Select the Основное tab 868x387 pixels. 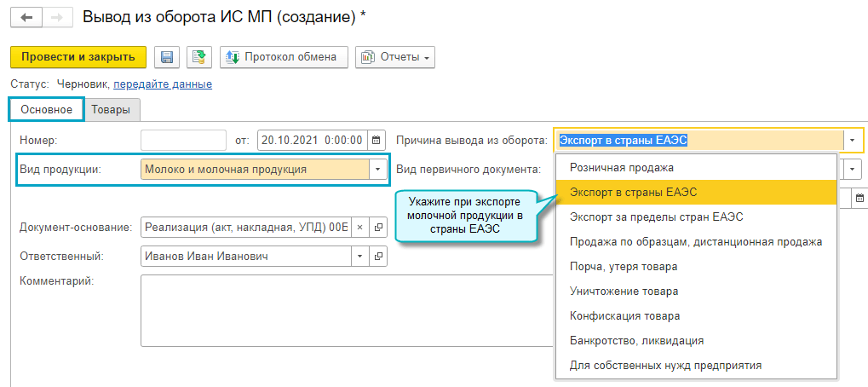pos(46,110)
